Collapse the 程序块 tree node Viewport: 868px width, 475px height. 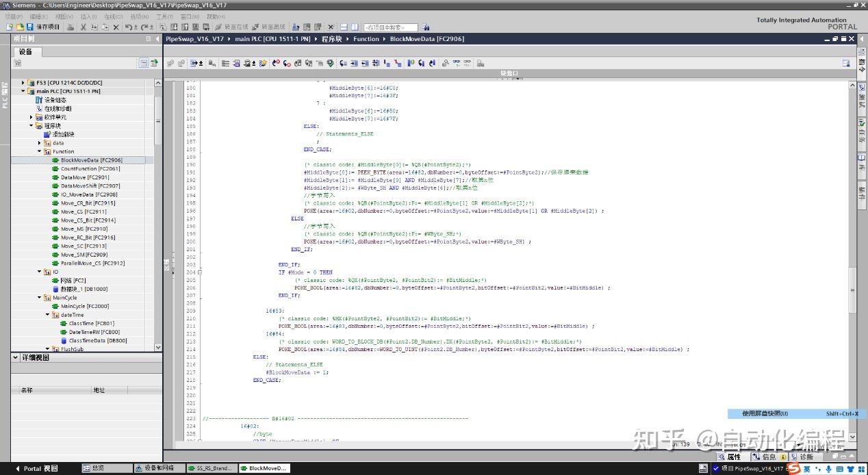(31, 126)
